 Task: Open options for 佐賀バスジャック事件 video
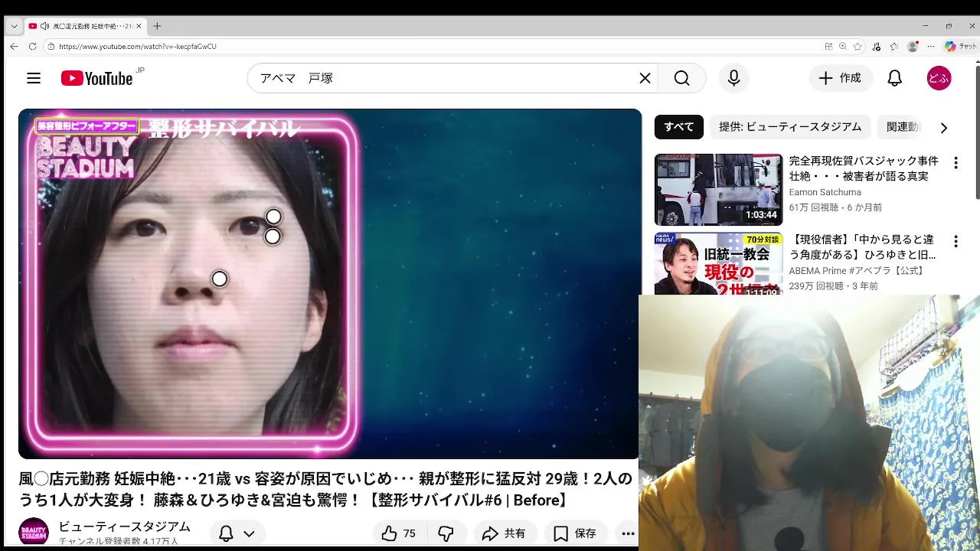point(955,163)
